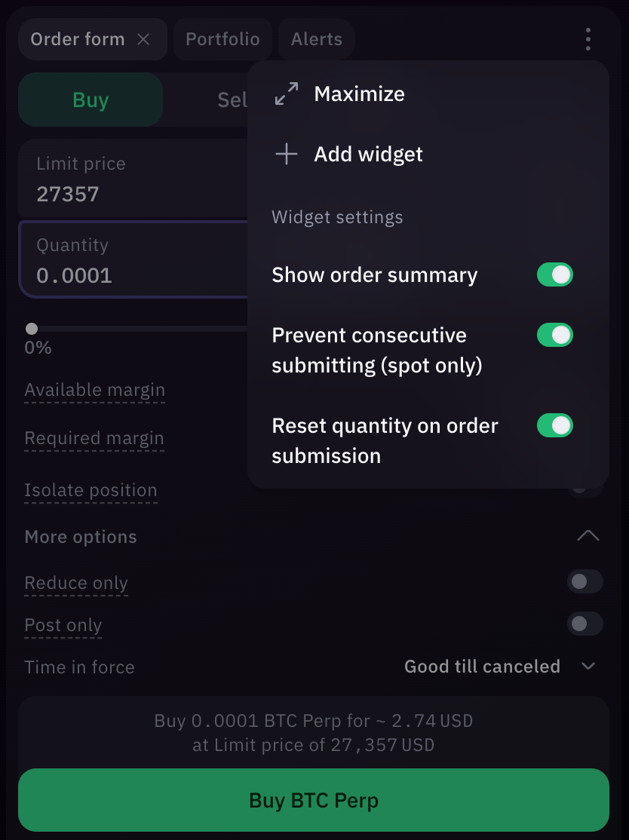Click the plus icon next to Add widget

pyautogui.click(x=286, y=154)
